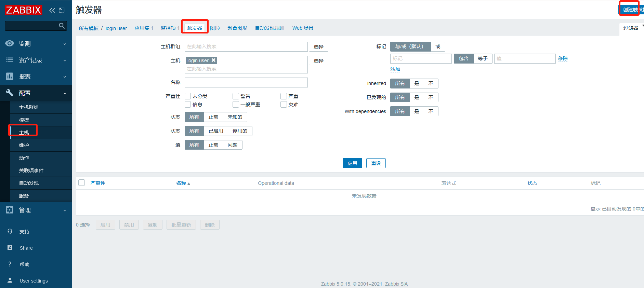The width and height of the screenshot is (644, 288).
Task: Click the 应用 apply button
Action: 352,163
